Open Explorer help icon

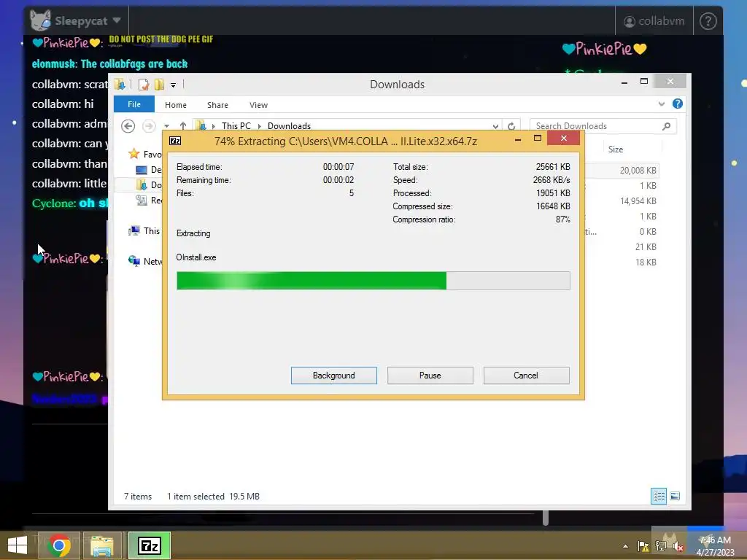(x=678, y=104)
